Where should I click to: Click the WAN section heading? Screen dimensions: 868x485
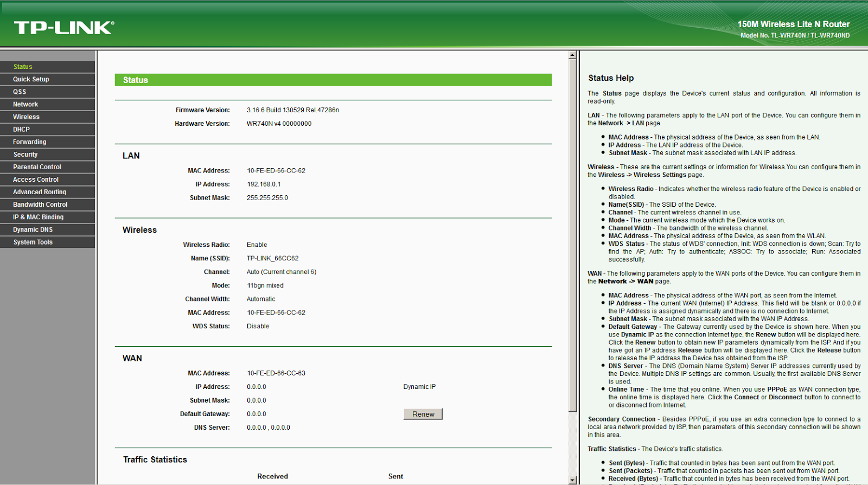132,359
